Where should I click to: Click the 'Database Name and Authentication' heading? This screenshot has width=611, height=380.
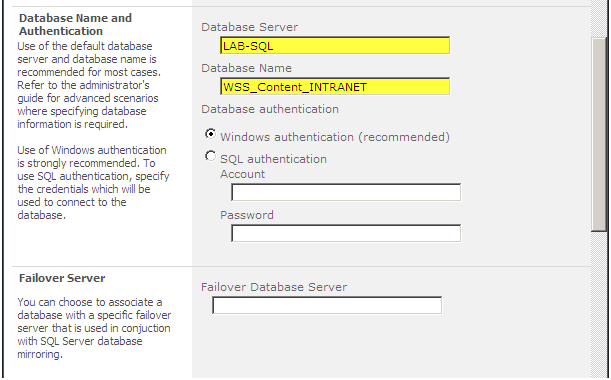coord(75,24)
